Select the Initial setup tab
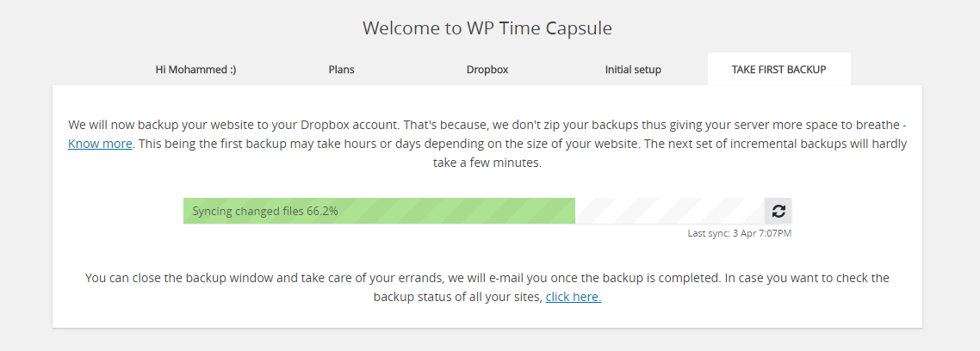980x351 pixels. tap(633, 70)
